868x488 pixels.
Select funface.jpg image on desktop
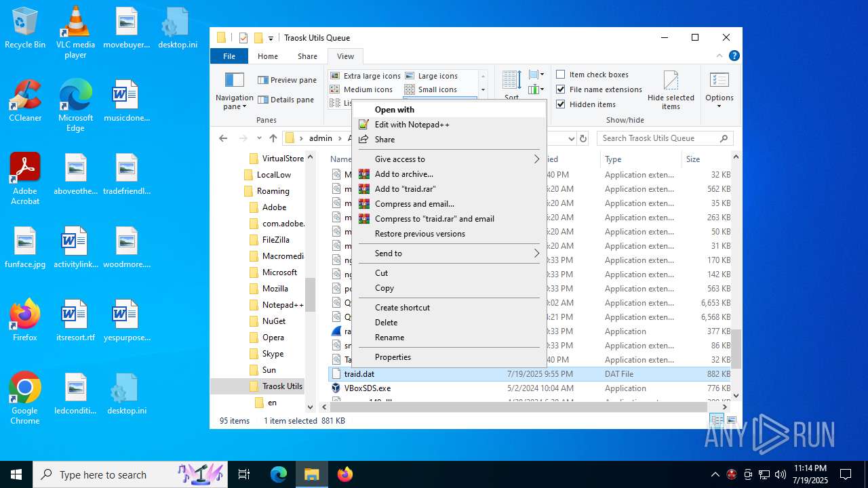click(25, 247)
